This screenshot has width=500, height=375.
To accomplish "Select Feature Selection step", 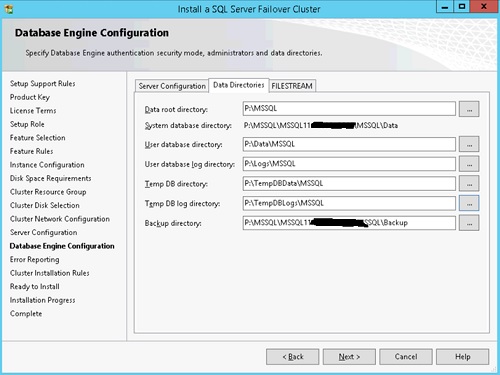I will pyautogui.click(x=38, y=138).
